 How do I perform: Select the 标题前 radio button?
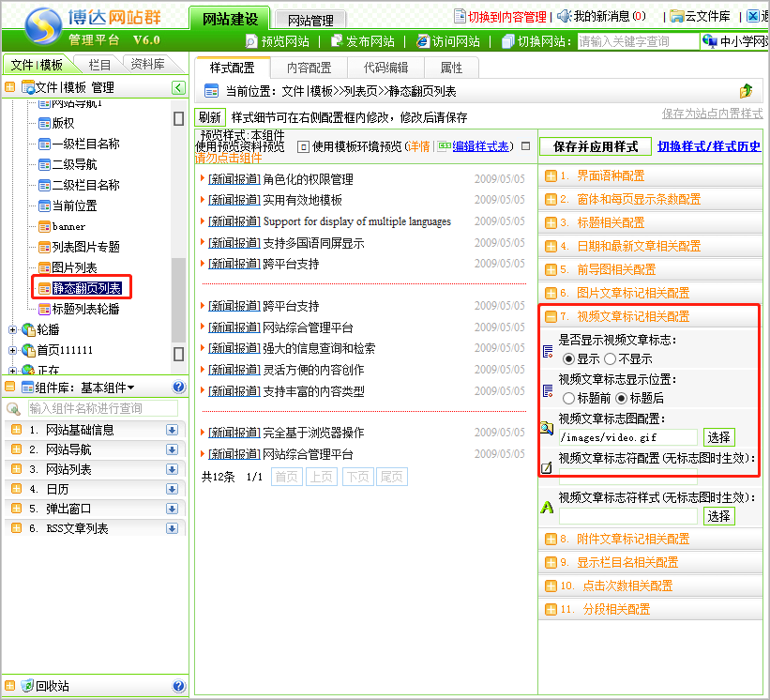[x=568, y=398]
